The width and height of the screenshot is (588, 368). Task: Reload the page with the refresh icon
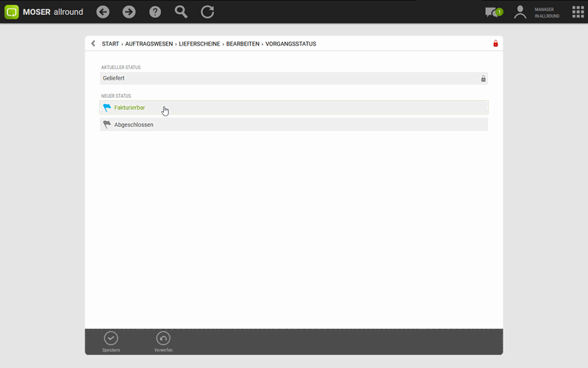tap(207, 12)
